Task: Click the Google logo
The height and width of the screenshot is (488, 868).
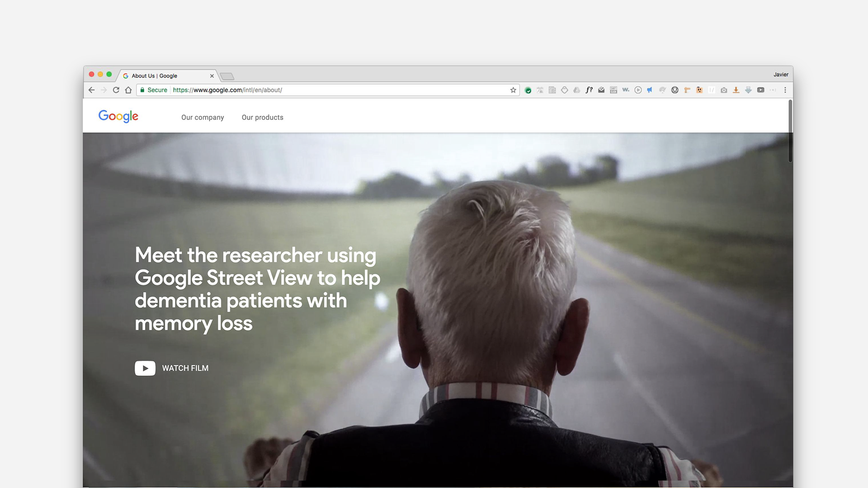Action: coord(118,117)
